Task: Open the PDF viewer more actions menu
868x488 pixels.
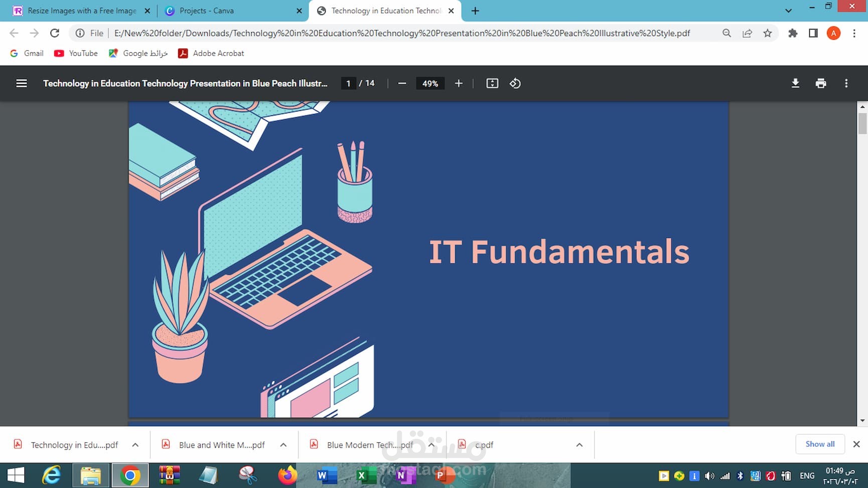Action: [846, 83]
